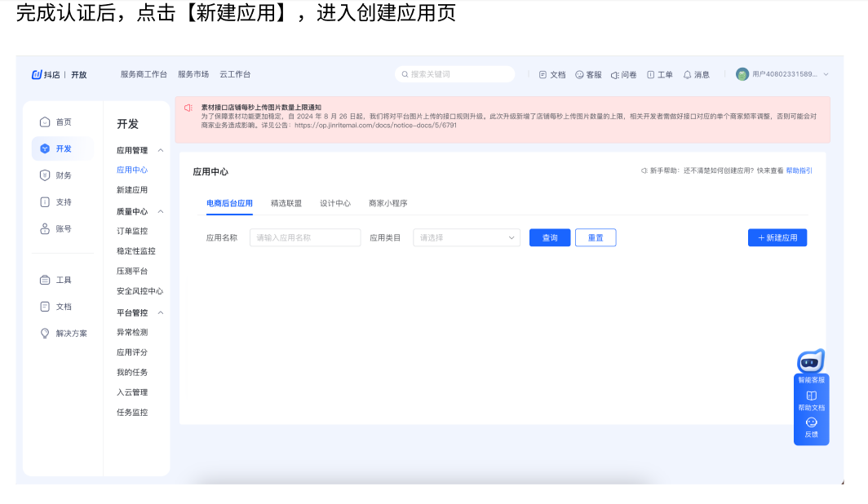Screen dimensions: 868x504
Task: Select 安全风控中心 in submenu
Action: (140, 291)
